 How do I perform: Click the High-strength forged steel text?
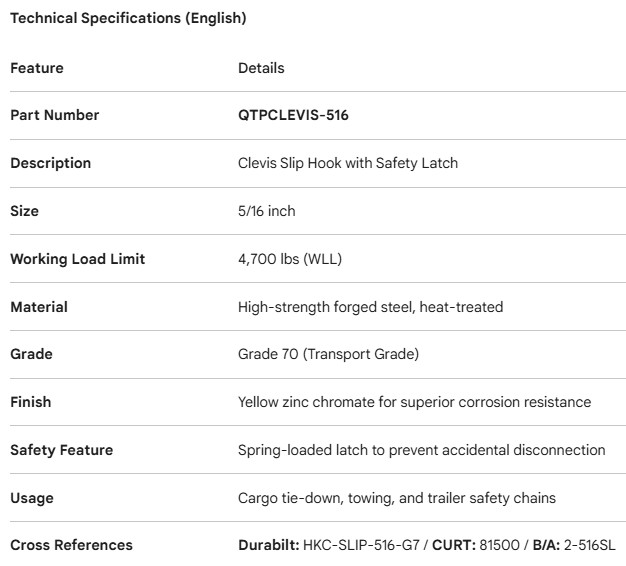(x=370, y=307)
